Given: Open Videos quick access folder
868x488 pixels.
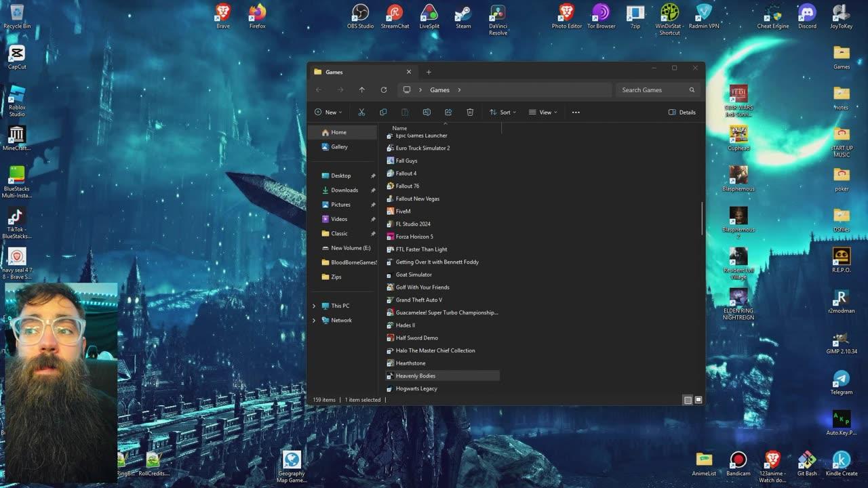Looking at the screenshot, I should (x=344, y=219).
